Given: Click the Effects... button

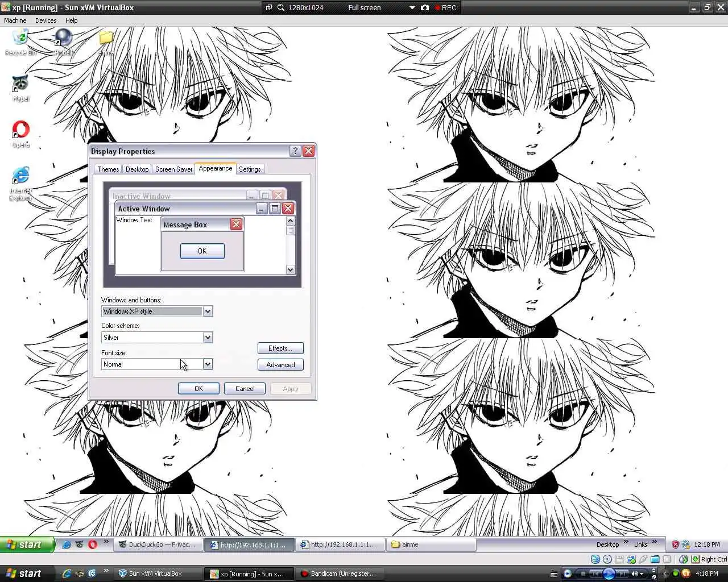Looking at the screenshot, I should point(280,348).
